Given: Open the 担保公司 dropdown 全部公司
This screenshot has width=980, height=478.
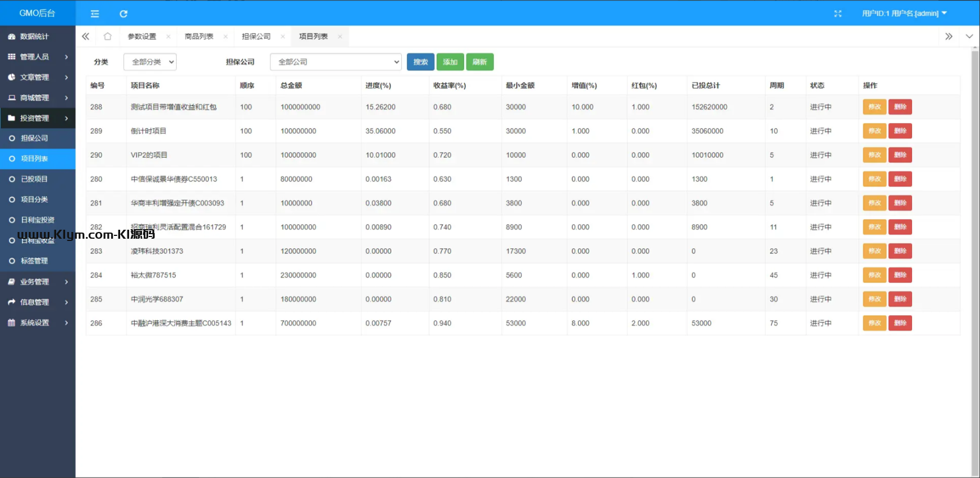Looking at the screenshot, I should [x=336, y=62].
